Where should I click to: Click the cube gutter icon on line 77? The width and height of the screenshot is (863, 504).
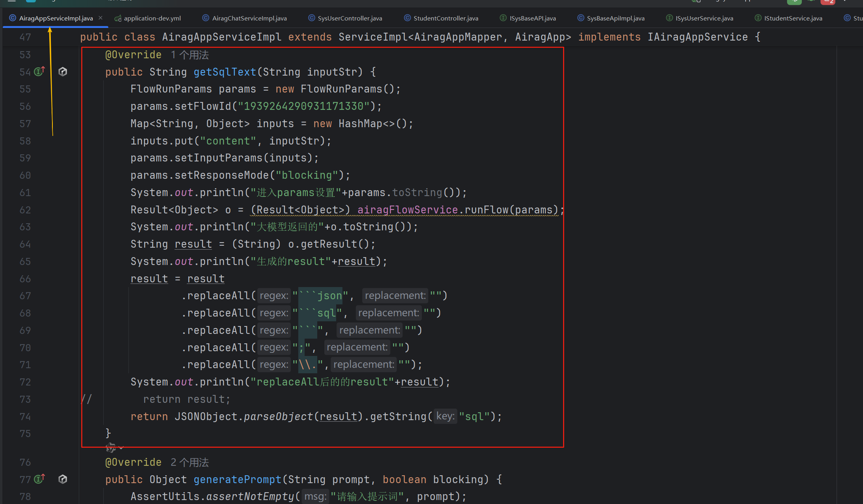63,479
